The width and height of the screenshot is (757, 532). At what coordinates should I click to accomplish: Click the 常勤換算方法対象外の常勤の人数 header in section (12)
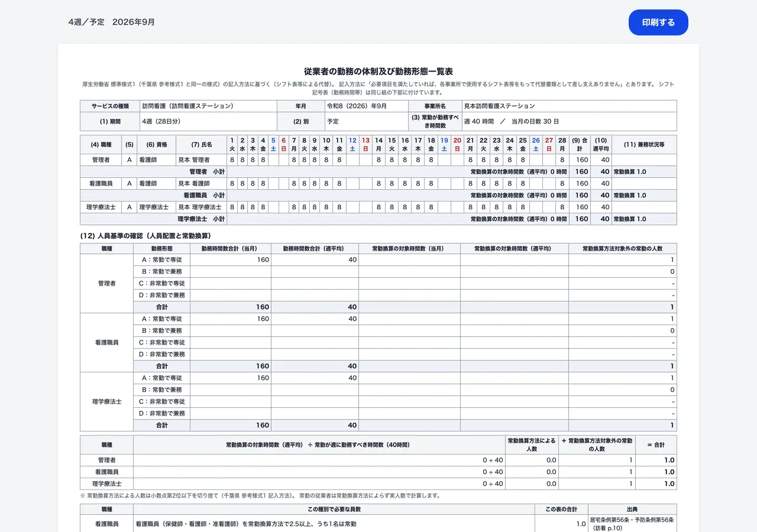point(623,249)
